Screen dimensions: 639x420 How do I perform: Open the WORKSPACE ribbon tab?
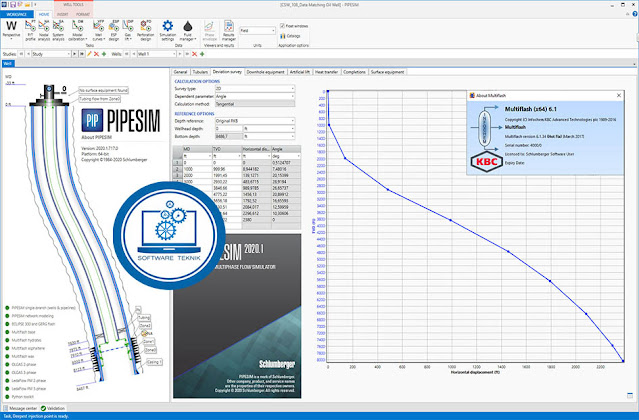pos(17,14)
